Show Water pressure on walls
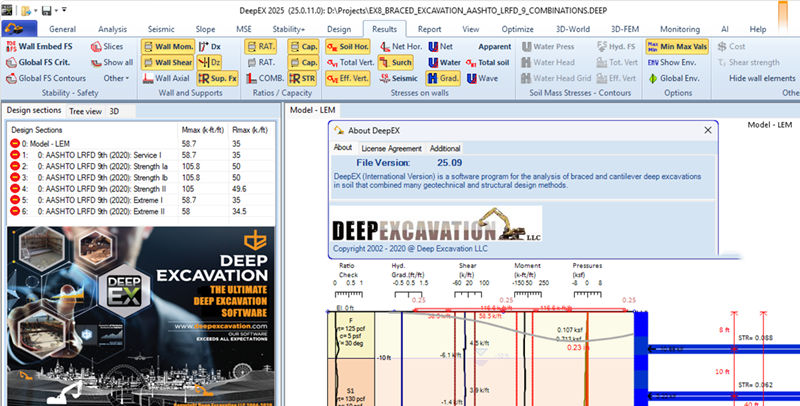Image resolution: width=800 pixels, height=406 pixels. (x=444, y=62)
